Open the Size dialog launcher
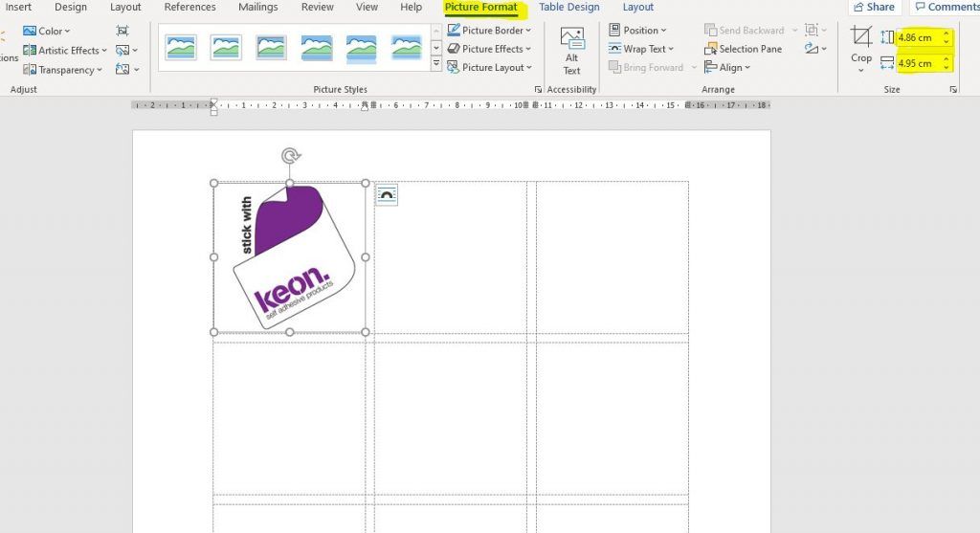 (953, 90)
